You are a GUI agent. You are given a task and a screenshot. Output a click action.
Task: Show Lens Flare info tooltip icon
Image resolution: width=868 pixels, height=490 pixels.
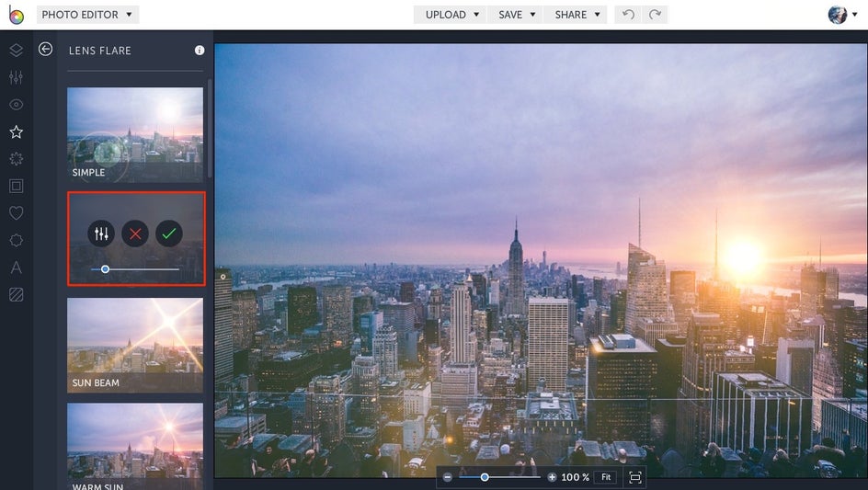click(x=200, y=51)
